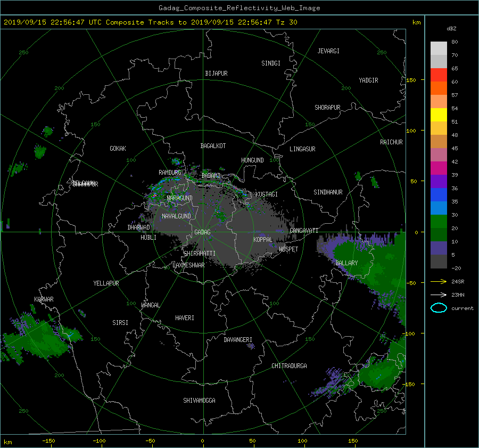Select the KOPPAL city label
The width and height of the screenshot is (479, 448).
pyautogui.click(x=263, y=240)
